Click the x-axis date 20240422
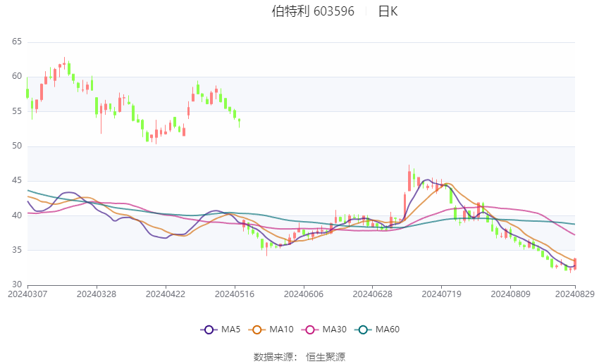This screenshot has height=364, width=599. point(166,294)
